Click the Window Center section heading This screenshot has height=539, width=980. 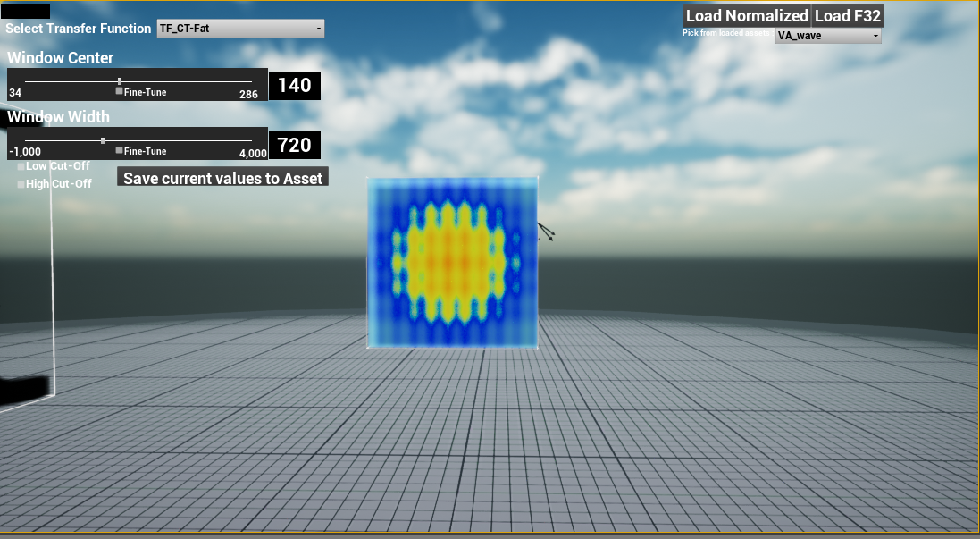60,57
